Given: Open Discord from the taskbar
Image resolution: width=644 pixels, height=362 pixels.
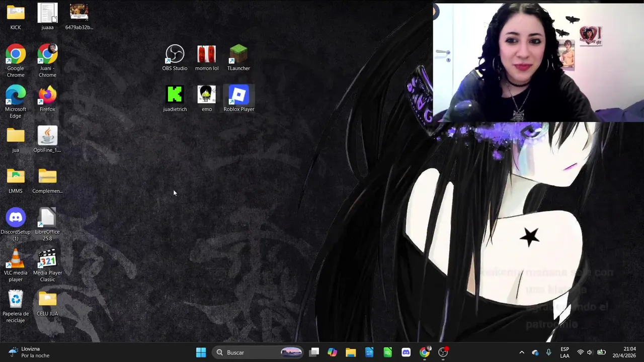Looking at the screenshot, I should coord(406,352).
